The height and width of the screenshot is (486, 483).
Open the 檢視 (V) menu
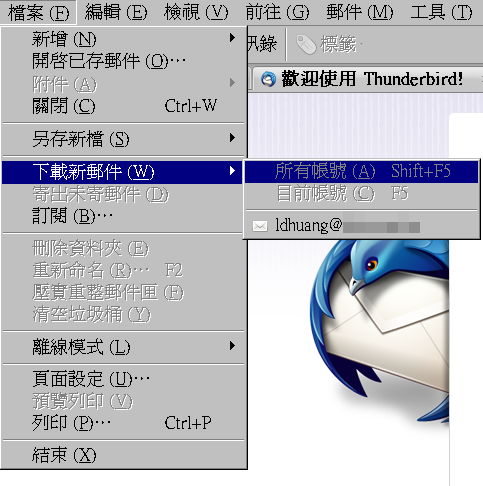click(x=196, y=13)
